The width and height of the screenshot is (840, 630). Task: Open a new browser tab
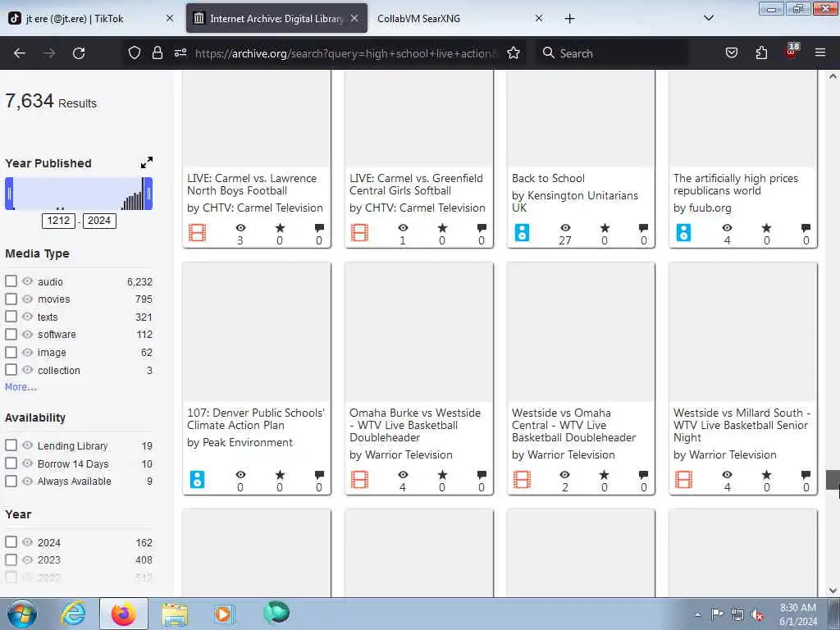coord(569,19)
